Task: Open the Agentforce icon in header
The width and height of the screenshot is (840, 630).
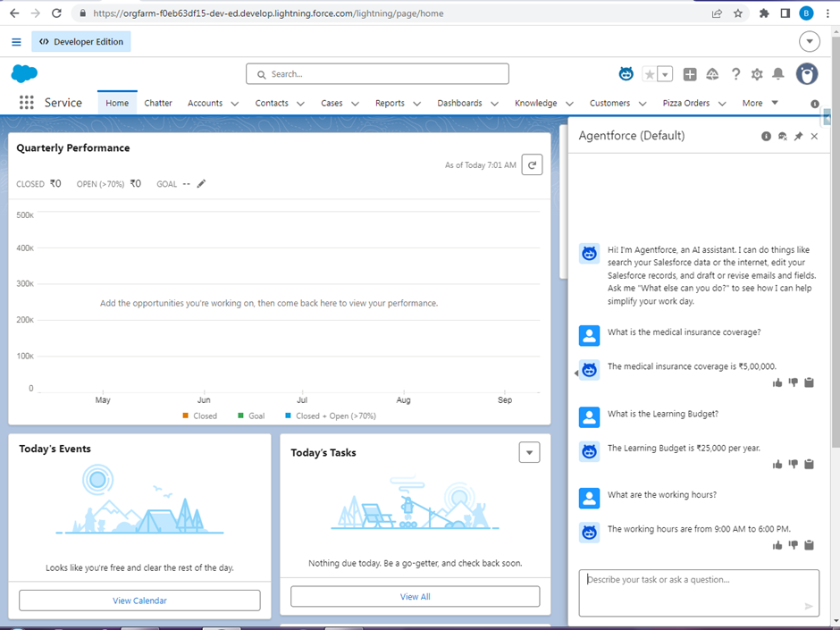Action: click(626, 74)
